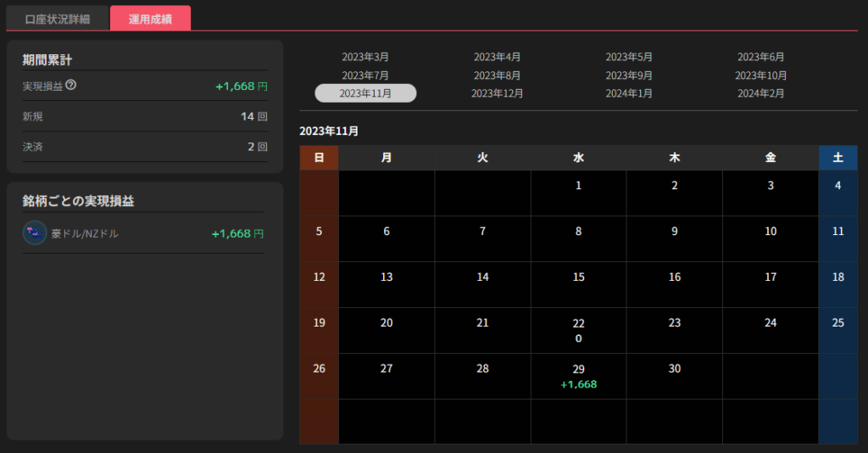This screenshot has height=453, width=868.
Task: Click calendar day 10
Action: tap(771, 239)
